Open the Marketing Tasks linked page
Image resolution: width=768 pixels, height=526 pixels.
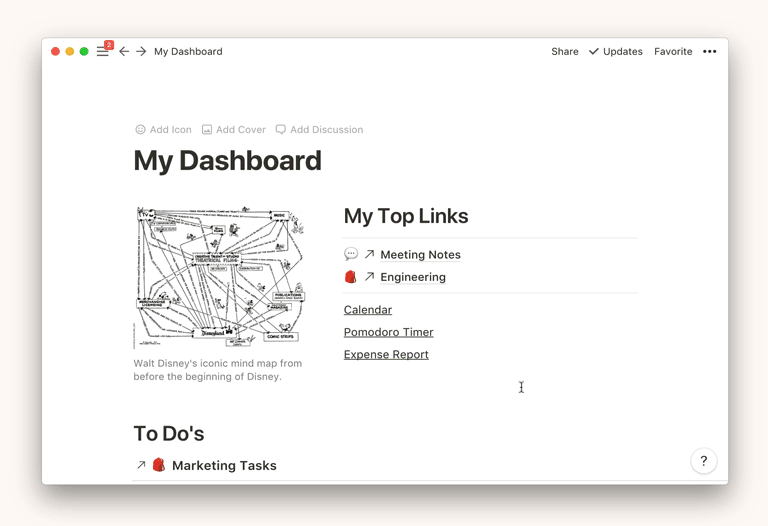point(224,465)
